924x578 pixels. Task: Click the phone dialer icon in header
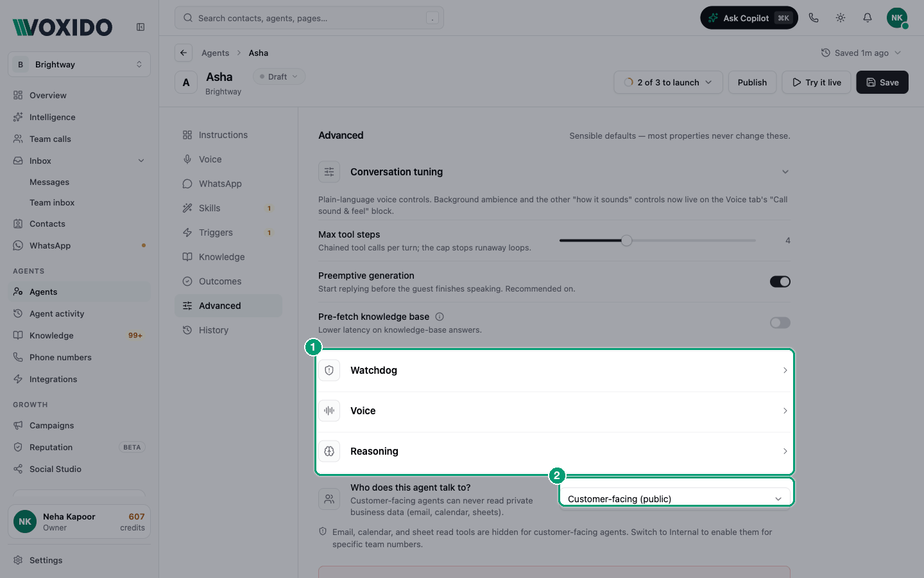(814, 18)
